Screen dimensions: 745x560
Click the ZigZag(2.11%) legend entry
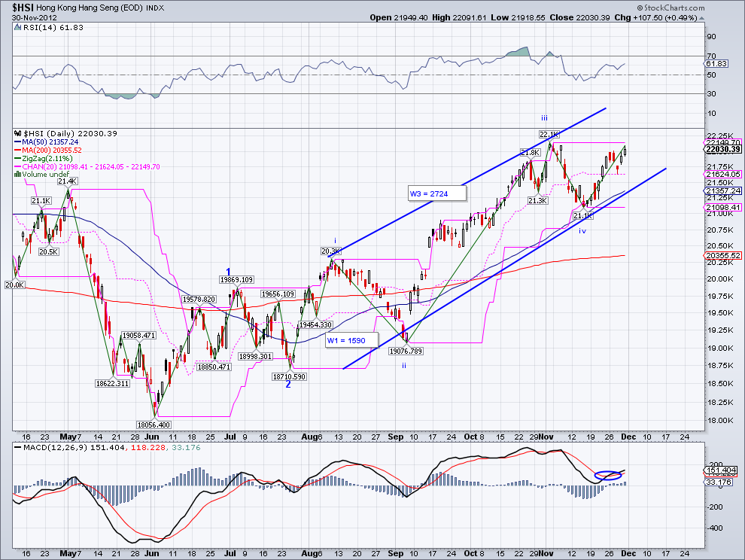point(43,158)
